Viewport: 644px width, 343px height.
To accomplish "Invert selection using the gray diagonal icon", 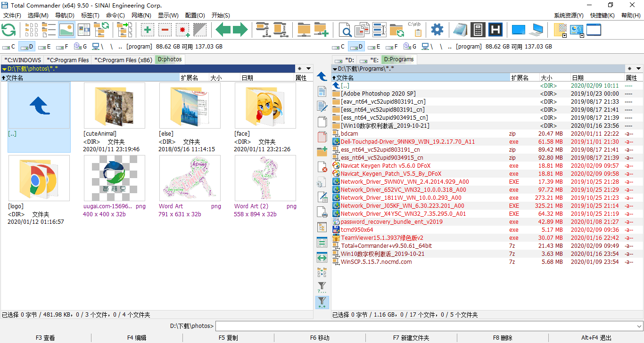I will pos(200,30).
